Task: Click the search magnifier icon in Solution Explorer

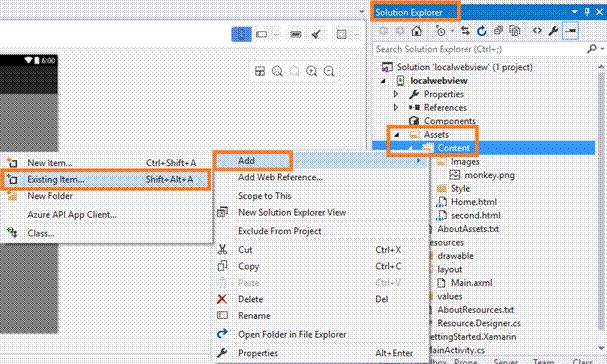Action: point(592,49)
